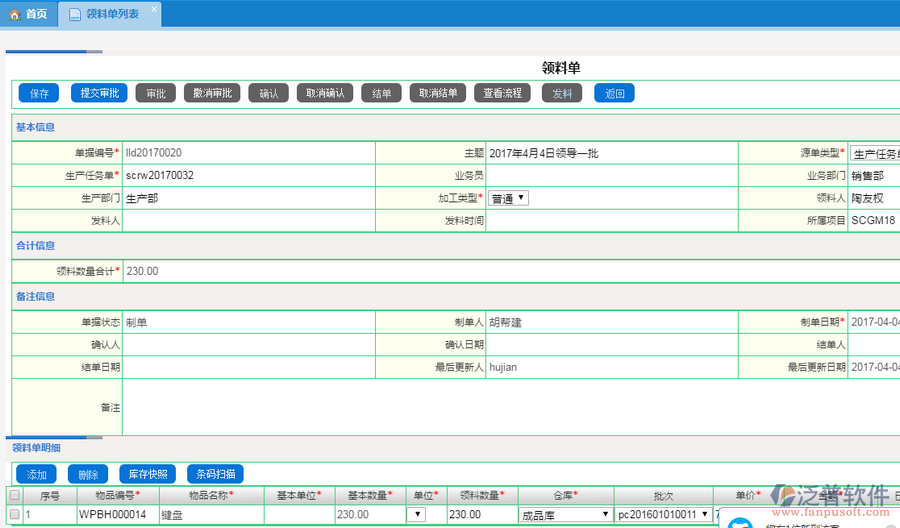
Task: Open the 加工类型 dropdown showing 普通
Action: tap(509, 198)
